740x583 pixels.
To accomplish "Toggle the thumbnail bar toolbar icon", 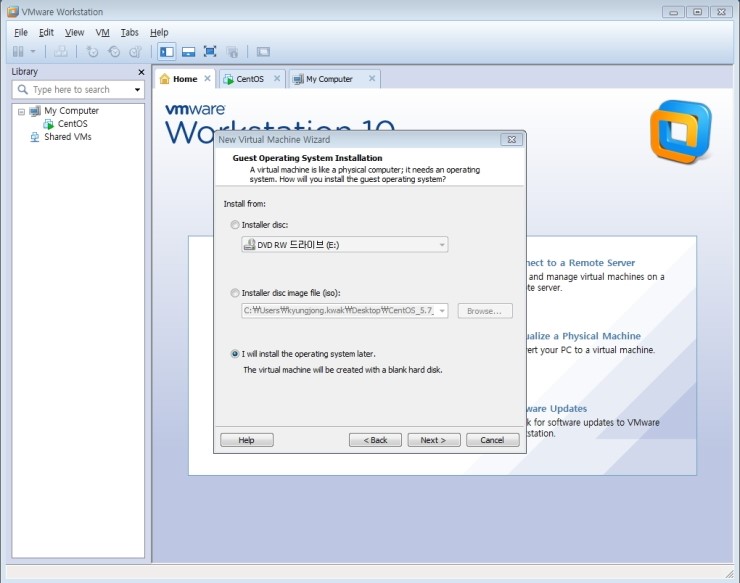I will (188, 52).
